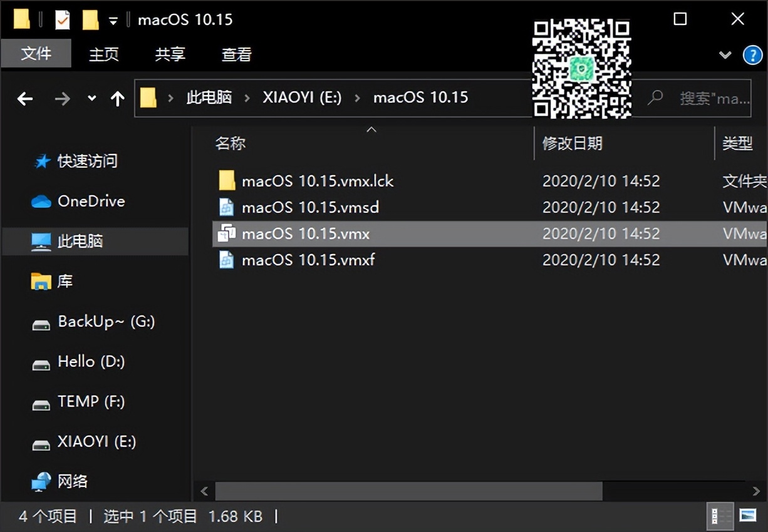Viewport: 768px width, 532px height.
Task: Open OneDrive in the navigation pane
Action: pos(91,201)
